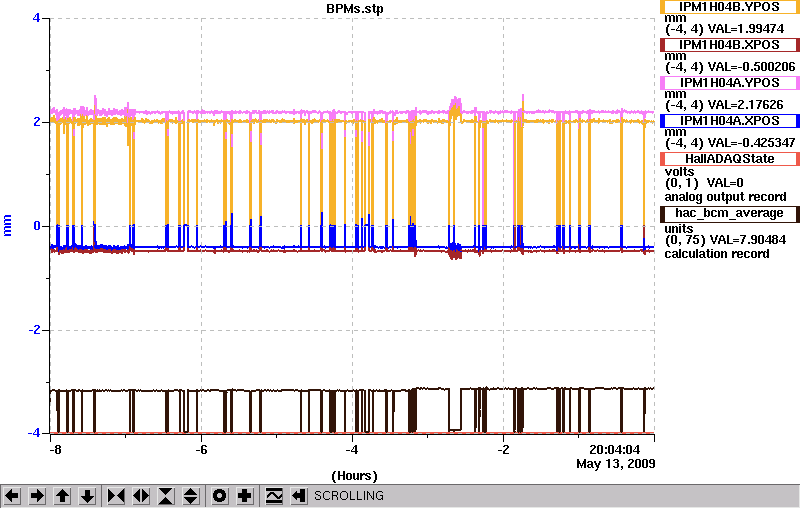Screen dimensions: 800x508
Task: Click the SCROLLING status label
Action: [x=349, y=496]
